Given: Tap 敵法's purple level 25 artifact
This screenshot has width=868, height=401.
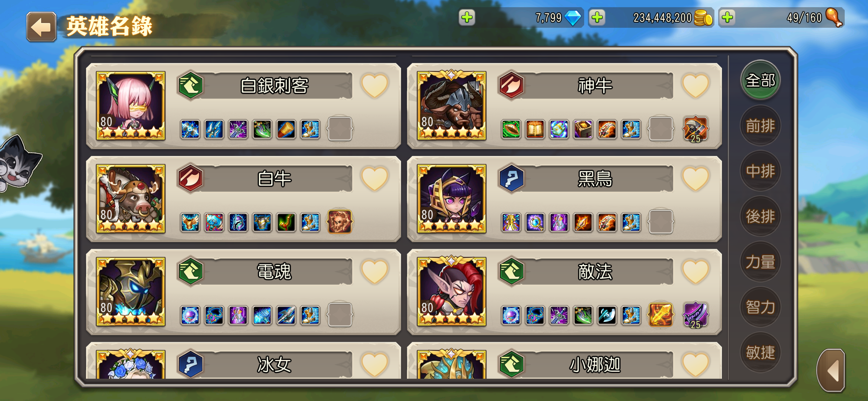Looking at the screenshot, I should [x=695, y=315].
